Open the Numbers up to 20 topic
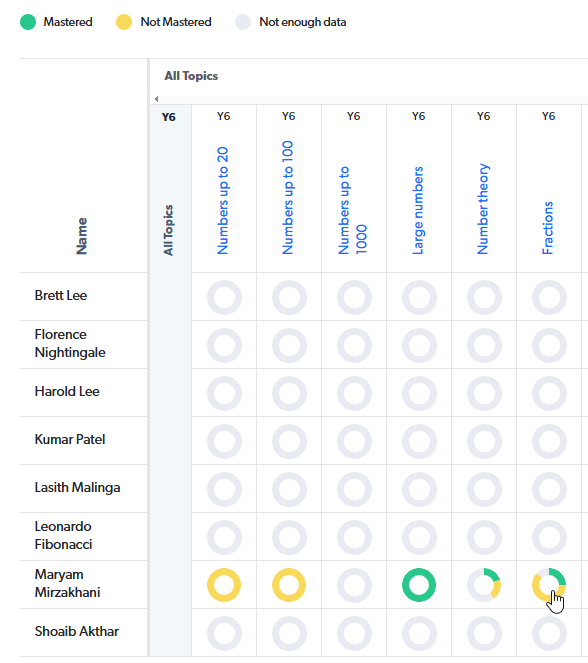Viewport: 588px width, 663px height. tap(222, 201)
